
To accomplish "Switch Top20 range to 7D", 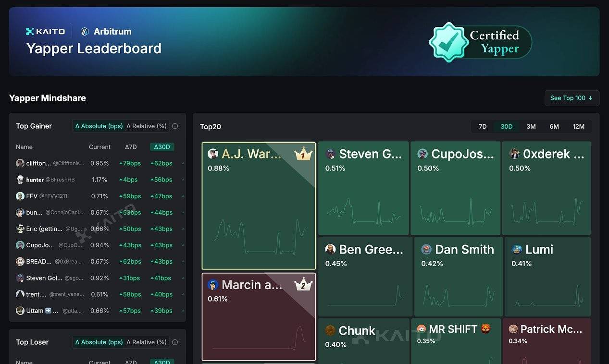I will [483, 127].
